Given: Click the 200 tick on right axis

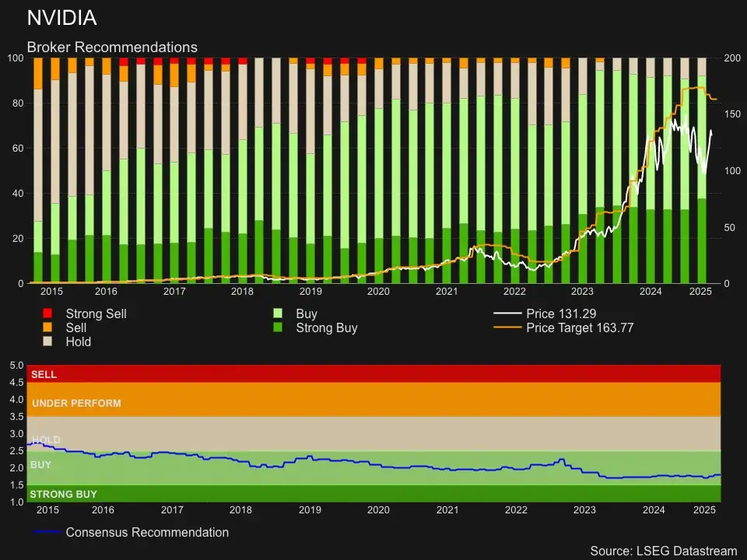Looking at the screenshot, I should tap(732, 58).
